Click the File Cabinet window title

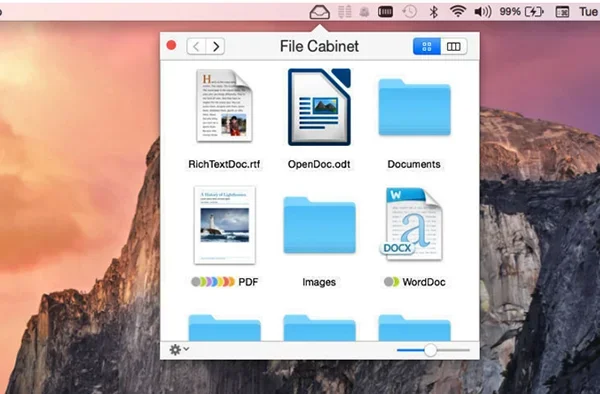[319, 46]
